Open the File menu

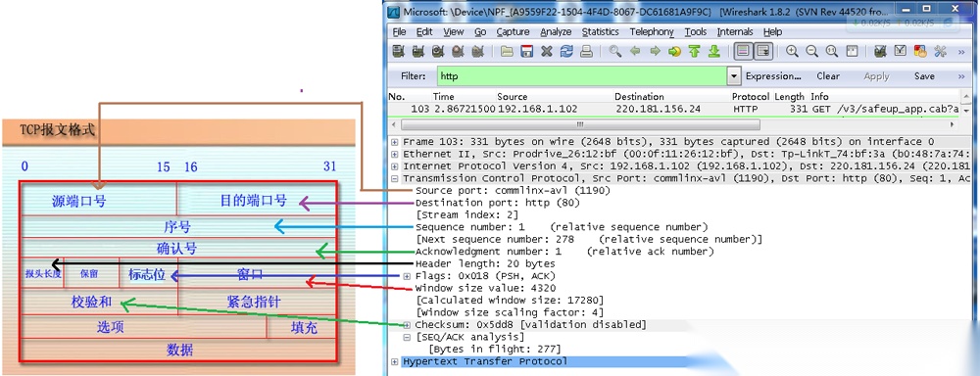click(x=400, y=32)
